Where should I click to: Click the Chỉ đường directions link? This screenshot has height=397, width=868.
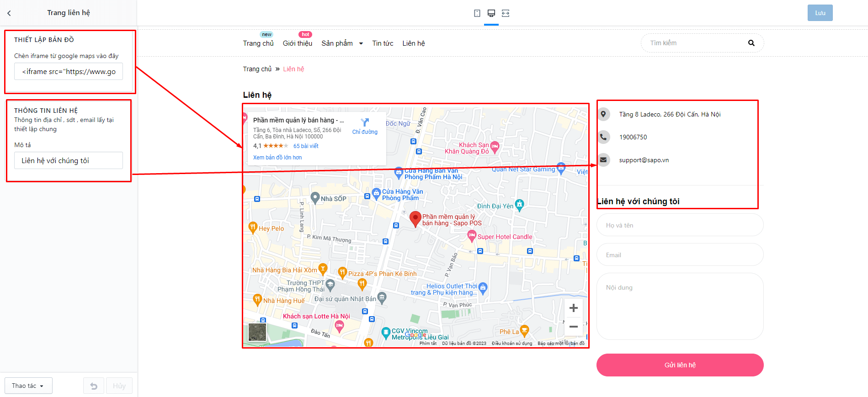(x=365, y=132)
